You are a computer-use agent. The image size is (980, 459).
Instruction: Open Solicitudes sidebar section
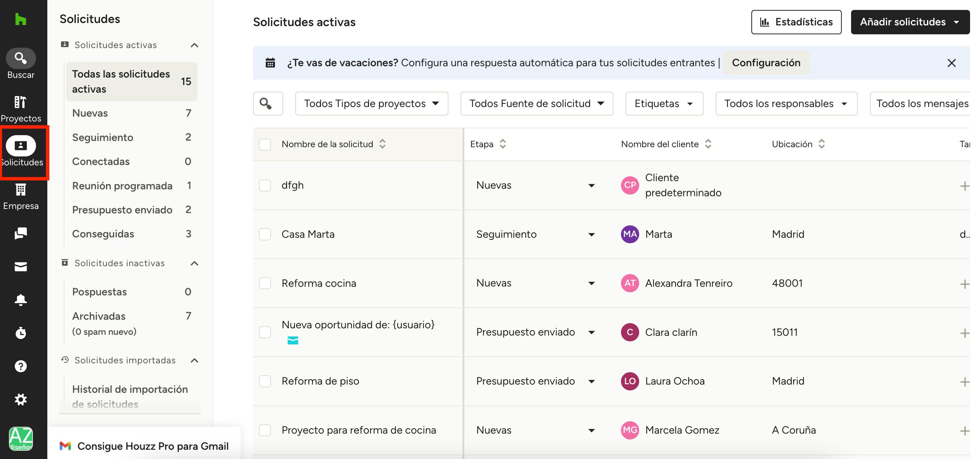21,152
